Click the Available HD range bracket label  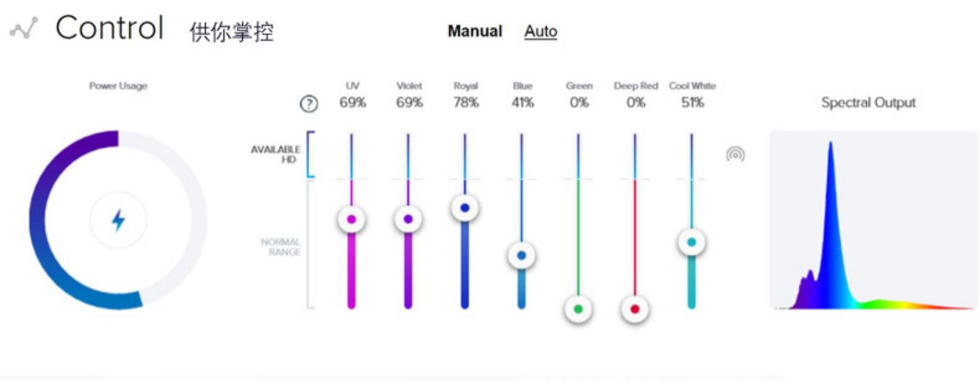point(275,154)
